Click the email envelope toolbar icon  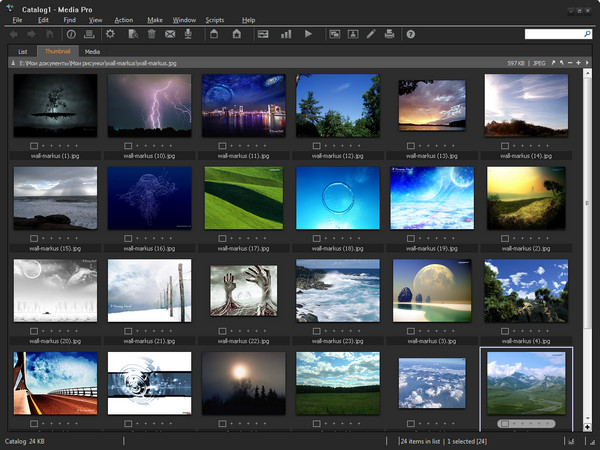click(170, 34)
